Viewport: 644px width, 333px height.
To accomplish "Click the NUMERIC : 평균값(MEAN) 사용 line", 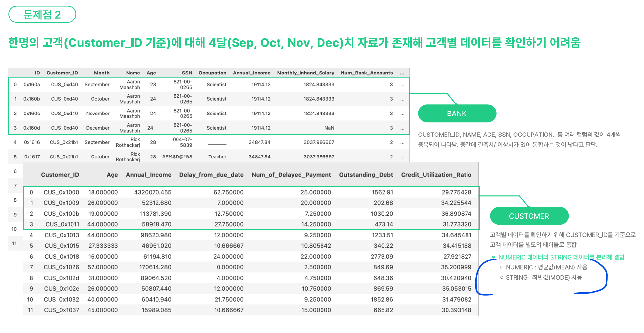I will (x=546, y=267).
